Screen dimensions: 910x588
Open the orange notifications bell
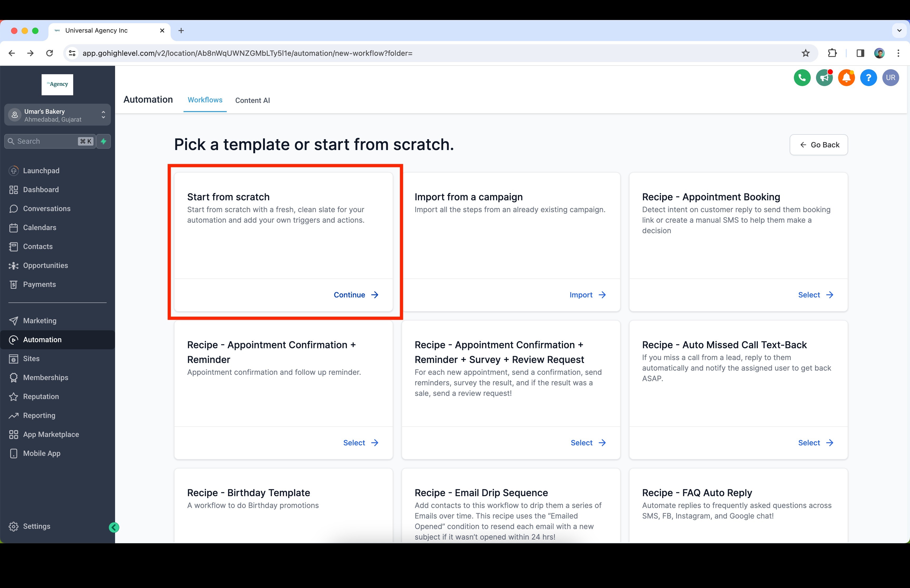846,78
